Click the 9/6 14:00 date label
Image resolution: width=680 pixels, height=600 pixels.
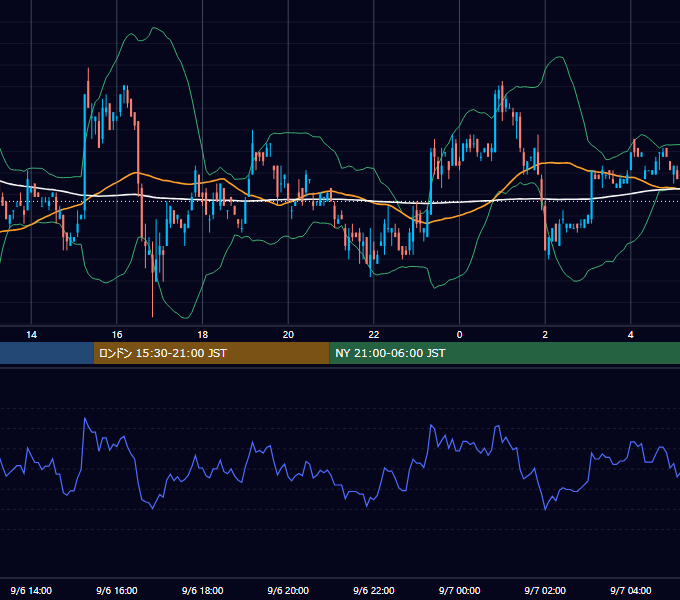(31, 590)
